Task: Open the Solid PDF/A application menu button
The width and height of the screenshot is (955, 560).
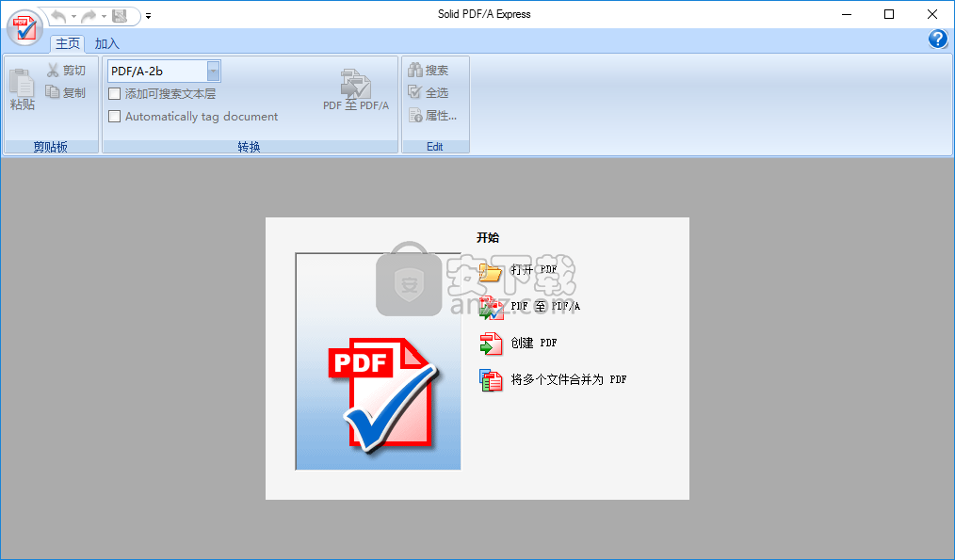Action: (x=24, y=27)
